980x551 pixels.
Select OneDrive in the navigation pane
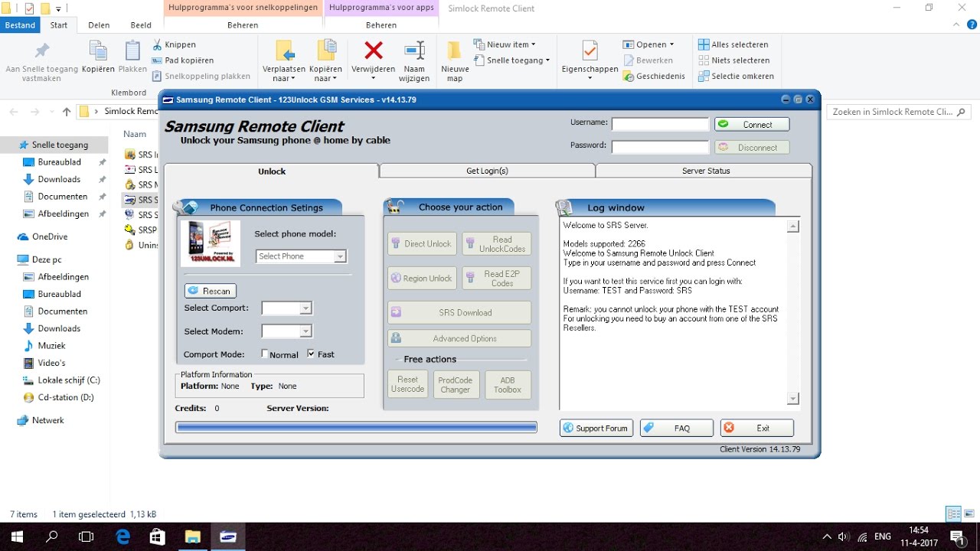point(50,236)
